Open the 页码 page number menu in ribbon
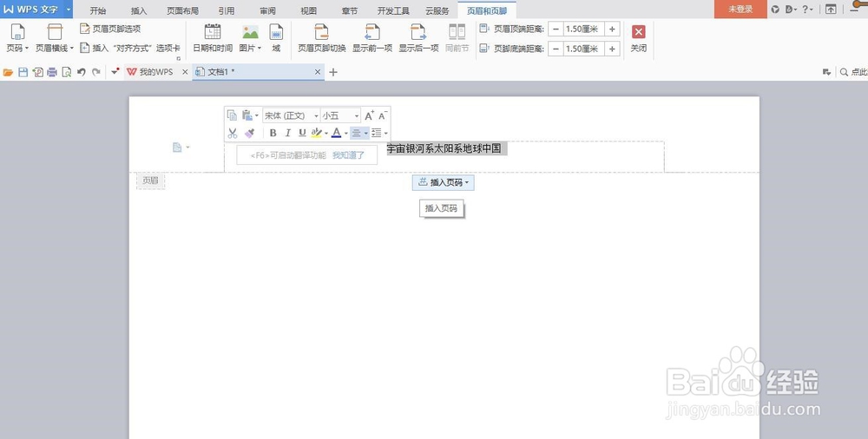The width and height of the screenshot is (868, 439). 17,38
